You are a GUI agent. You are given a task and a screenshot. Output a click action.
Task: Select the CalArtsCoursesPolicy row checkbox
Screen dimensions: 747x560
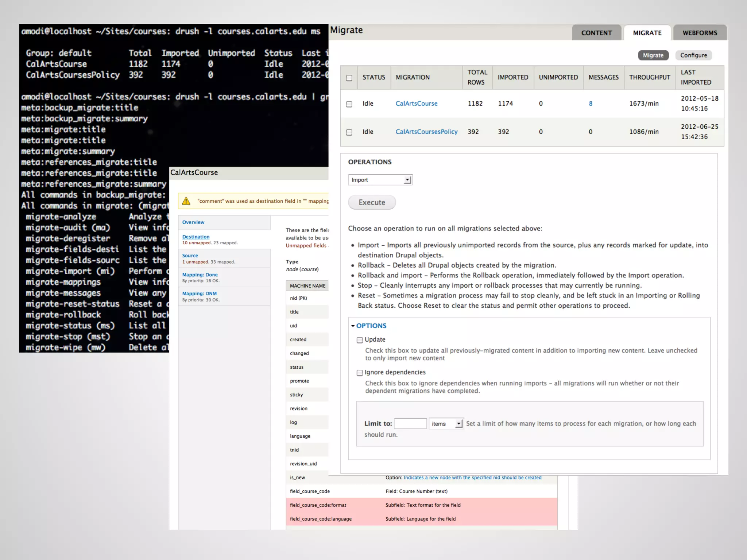coord(349,132)
